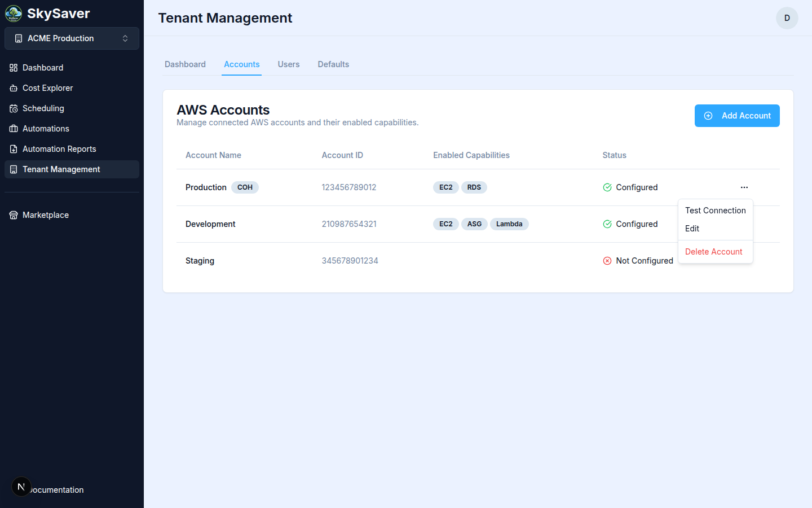
Task: Select Tenant Management in sidebar
Action: [x=72, y=169]
